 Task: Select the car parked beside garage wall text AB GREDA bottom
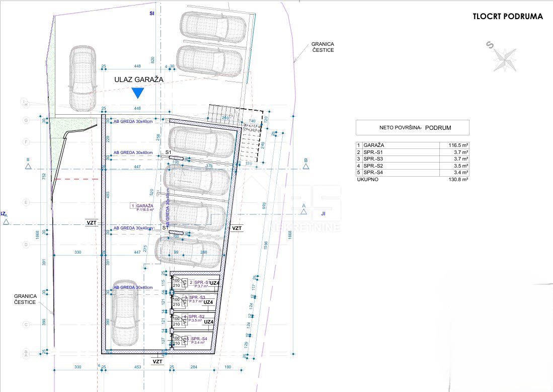(124, 313)
